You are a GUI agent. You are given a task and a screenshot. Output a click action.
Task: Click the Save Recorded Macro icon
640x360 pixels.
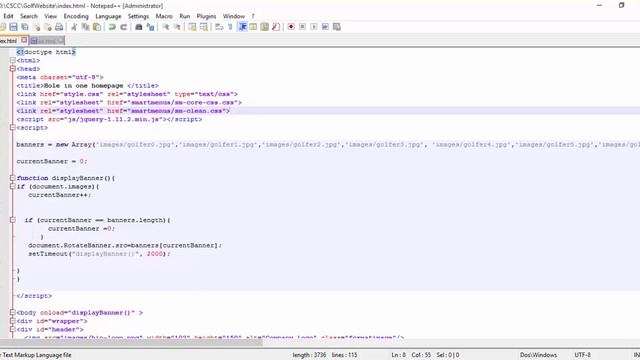pos(337,27)
